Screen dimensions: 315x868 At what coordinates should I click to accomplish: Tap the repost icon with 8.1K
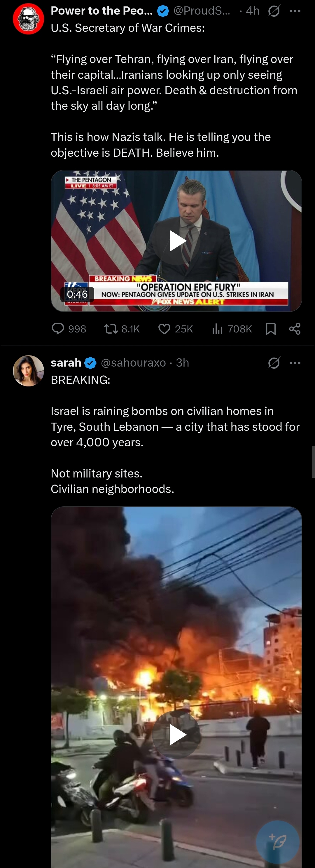pyautogui.click(x=109, y=329)
